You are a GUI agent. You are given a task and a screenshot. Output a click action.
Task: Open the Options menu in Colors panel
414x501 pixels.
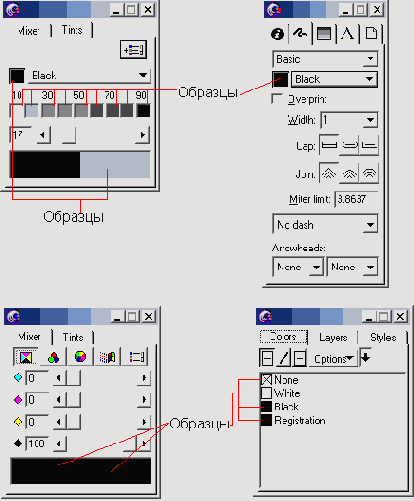click(333, 359)
